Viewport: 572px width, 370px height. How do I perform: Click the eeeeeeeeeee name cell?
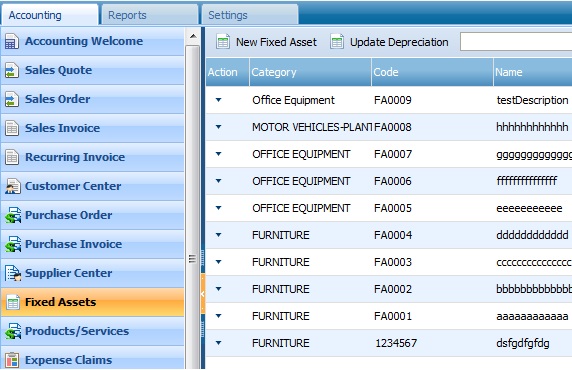533,208
